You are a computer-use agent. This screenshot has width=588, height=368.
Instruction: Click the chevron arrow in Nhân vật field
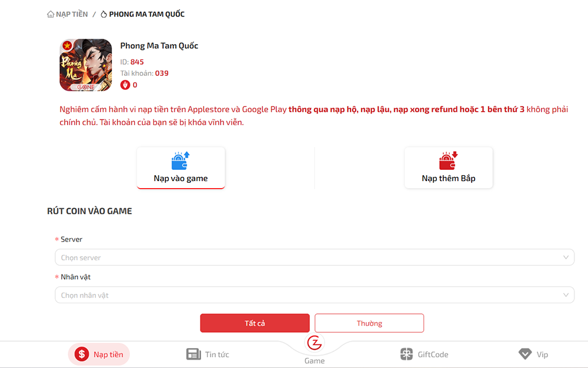pos(566,295)
